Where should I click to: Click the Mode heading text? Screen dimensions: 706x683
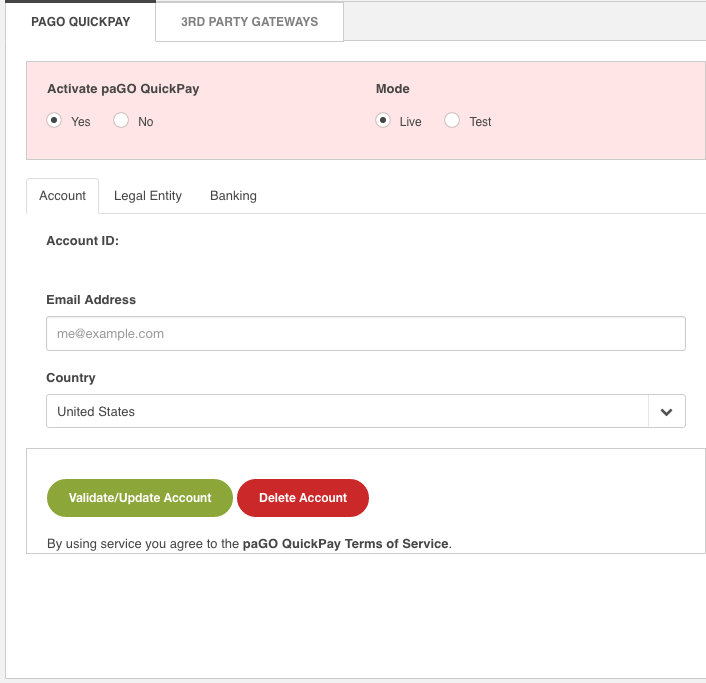click(393, 89)
